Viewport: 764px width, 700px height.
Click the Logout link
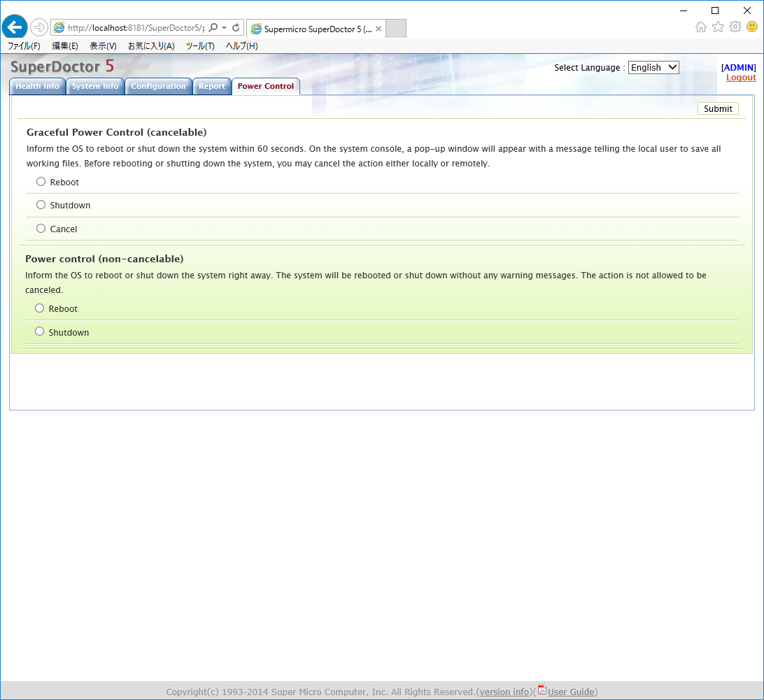[x=741, y=78]
